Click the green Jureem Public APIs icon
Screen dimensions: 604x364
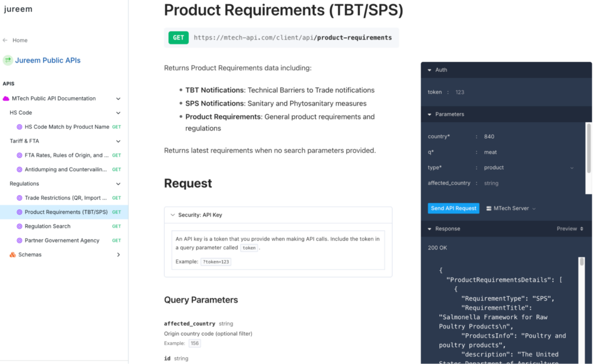click(x=8, y=60)
